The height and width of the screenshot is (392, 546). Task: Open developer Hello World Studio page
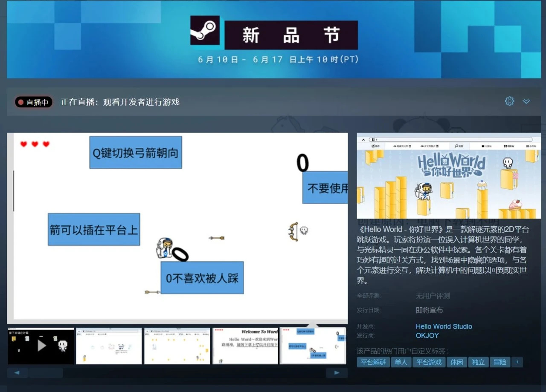tap(444, 326)
